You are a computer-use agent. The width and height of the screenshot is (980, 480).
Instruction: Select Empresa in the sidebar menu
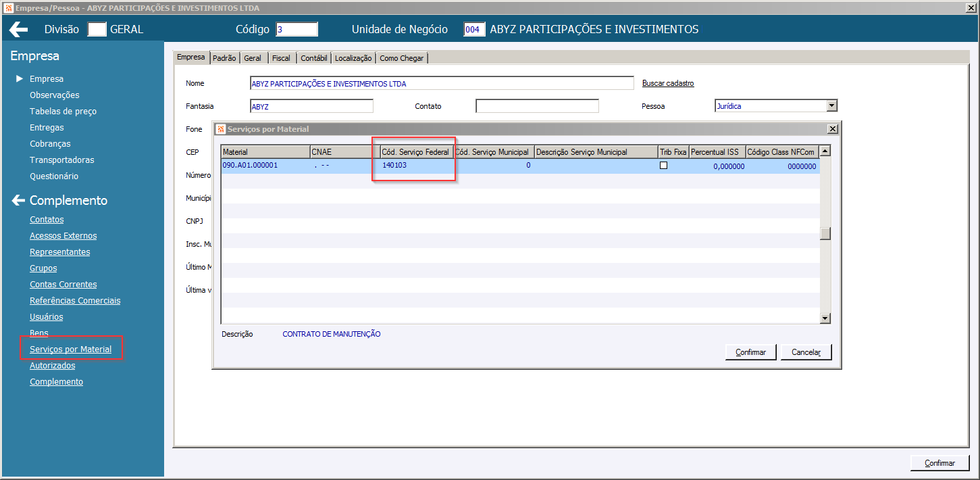pos(47,78)
